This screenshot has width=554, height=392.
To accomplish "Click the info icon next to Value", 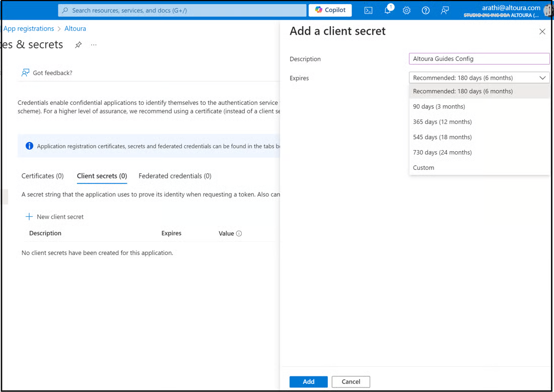I will [239, 233].
